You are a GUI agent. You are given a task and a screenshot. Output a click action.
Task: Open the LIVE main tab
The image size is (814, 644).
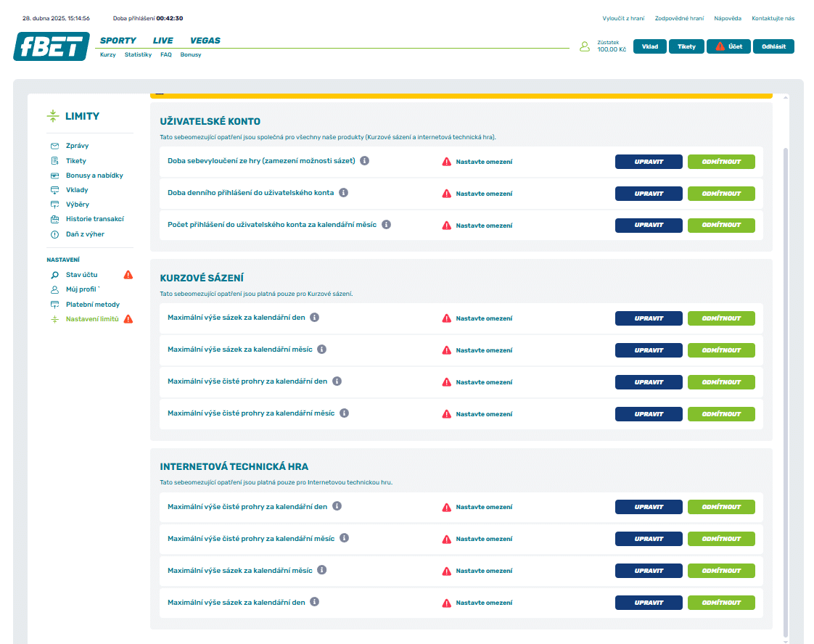163,41
